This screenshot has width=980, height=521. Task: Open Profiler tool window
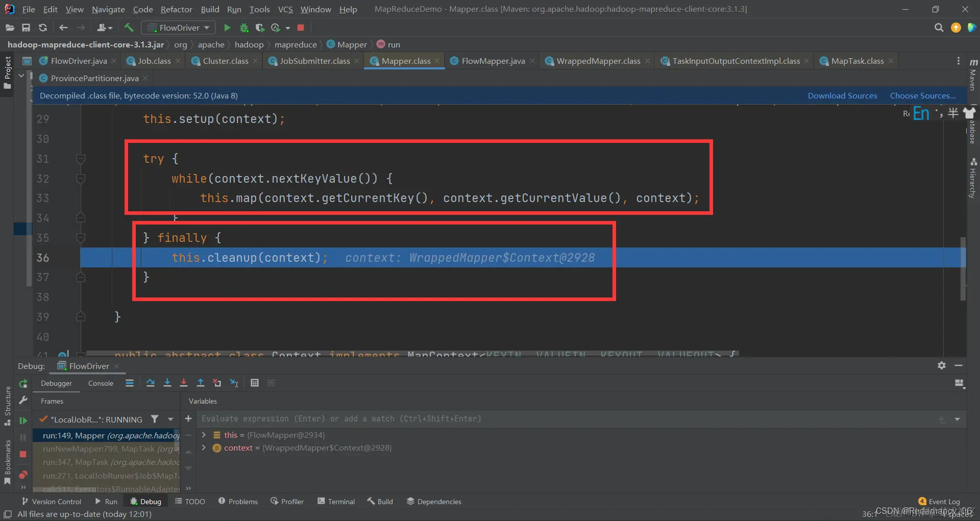click(x=287, y=502)
